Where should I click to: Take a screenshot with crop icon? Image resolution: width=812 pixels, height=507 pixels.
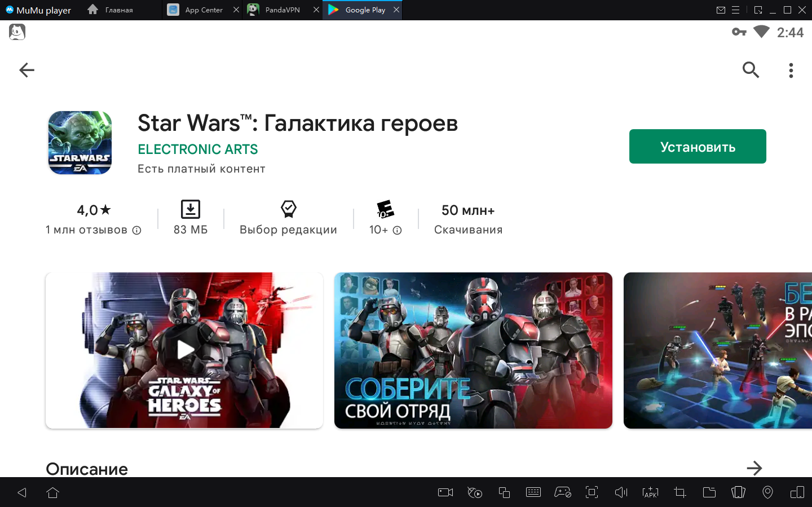click(x=679, y=492)
